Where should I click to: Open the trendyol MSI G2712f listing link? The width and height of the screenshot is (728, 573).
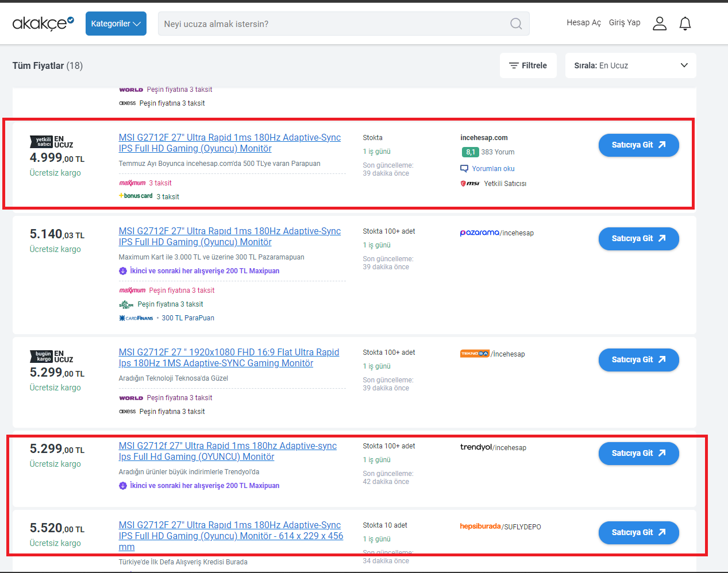228,451
